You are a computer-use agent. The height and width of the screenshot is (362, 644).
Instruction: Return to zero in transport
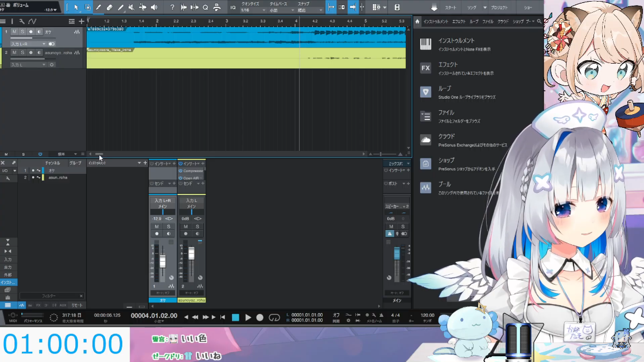tap(223, 317)
